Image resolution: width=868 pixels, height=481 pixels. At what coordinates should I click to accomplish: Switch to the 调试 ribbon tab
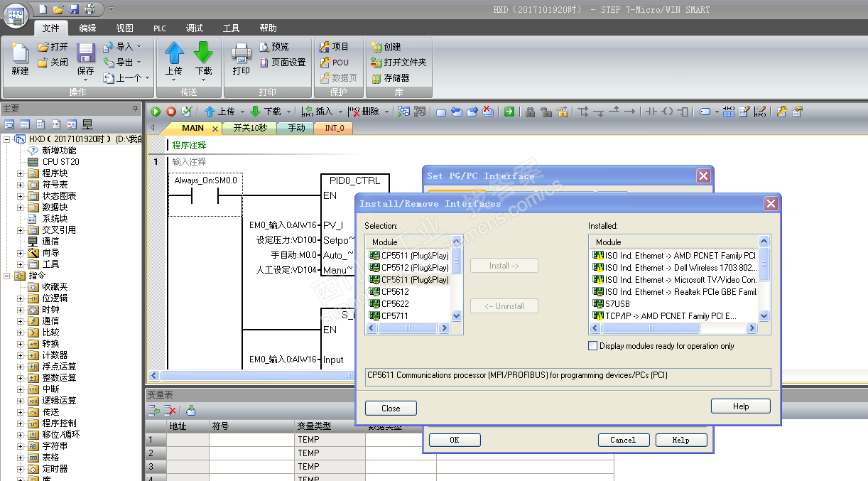194,28
